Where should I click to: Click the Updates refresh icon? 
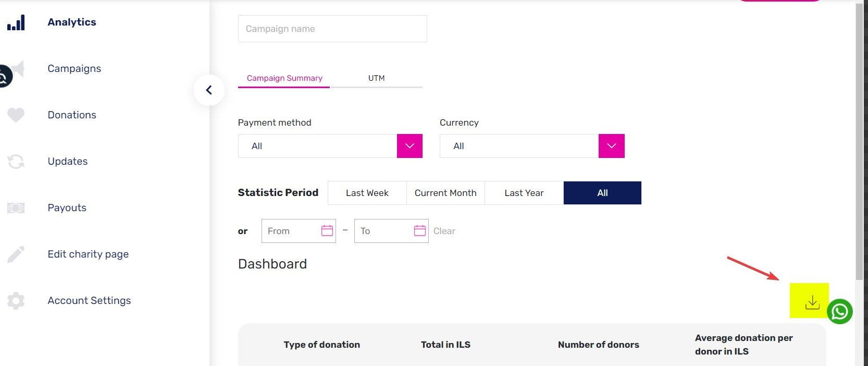[16, 162]
